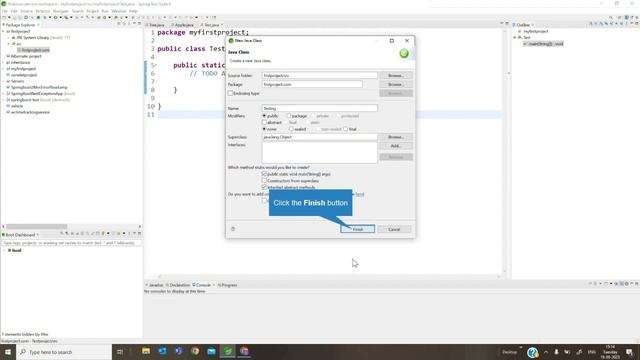
Task: Click the Finish button in New Java Class dialog
Action: point(358,229)
